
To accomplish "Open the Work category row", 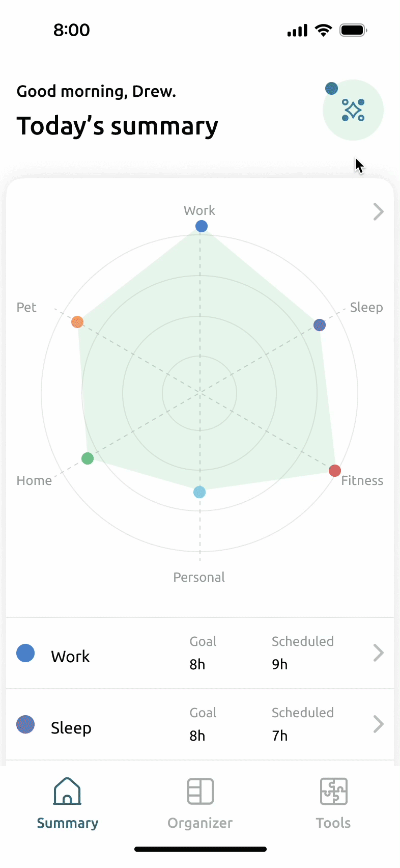I will (x=200, y=653).
